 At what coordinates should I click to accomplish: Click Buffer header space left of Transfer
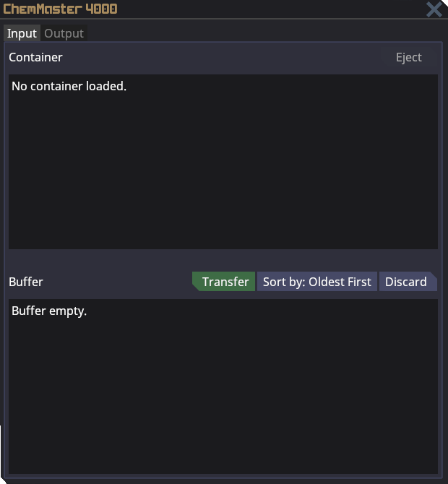pos(116,282)
